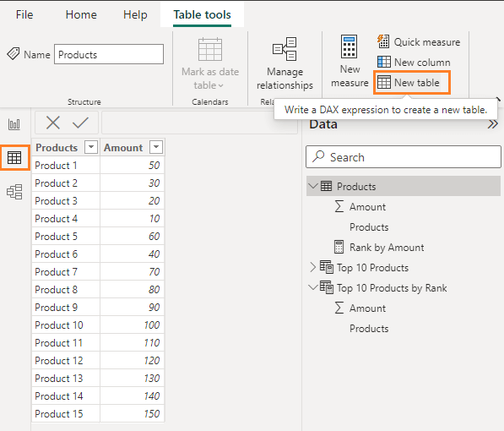Click the amount value 100
This screenshot has height=431, width=504.
[152, 325]
